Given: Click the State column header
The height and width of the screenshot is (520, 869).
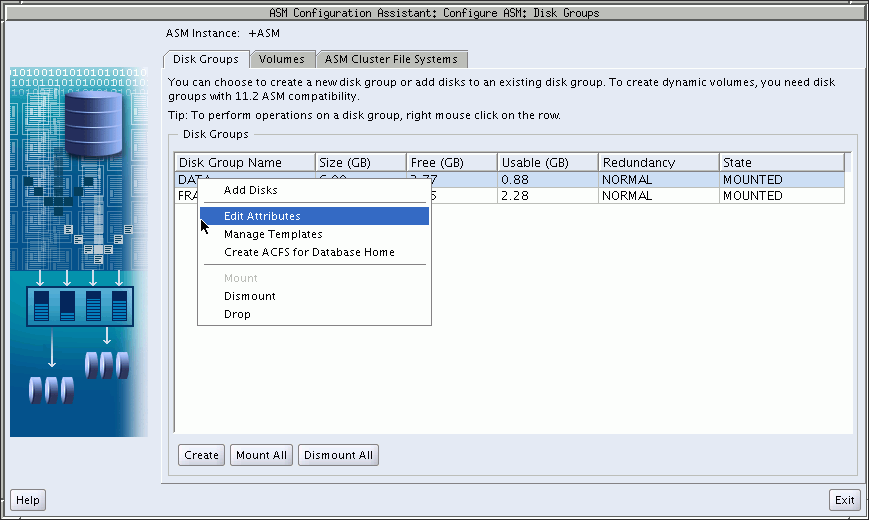Looking at the screenshot, I should 781,162.
